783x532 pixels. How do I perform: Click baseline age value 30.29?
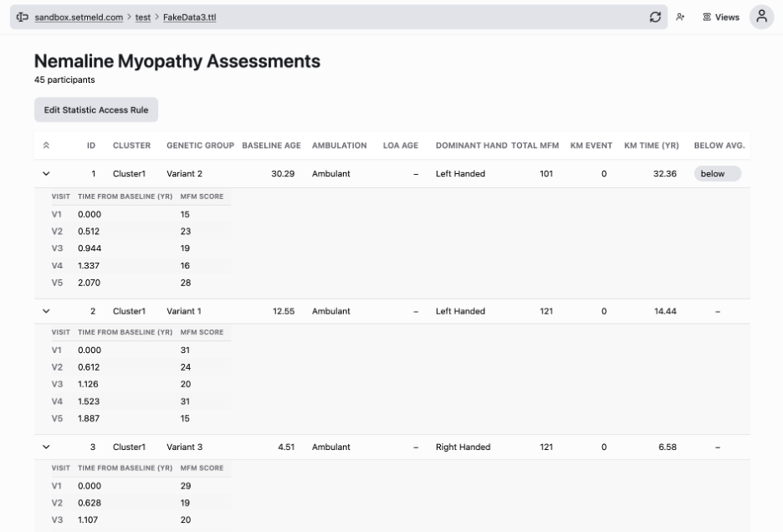pyautogui.click(x=283, y=173)
